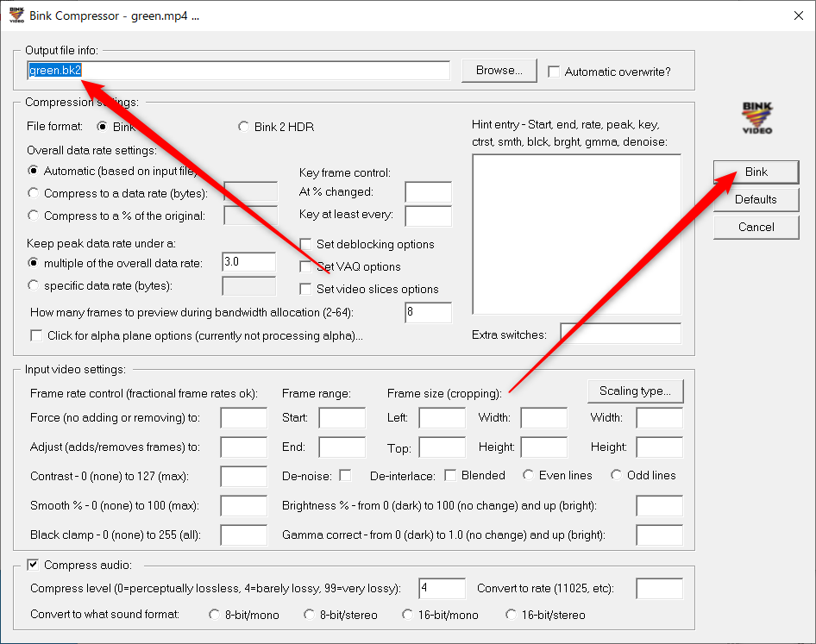Click the scaling Height field under Scaling type
This screenshot has height=644, width=816.
(x=659, y=447)
